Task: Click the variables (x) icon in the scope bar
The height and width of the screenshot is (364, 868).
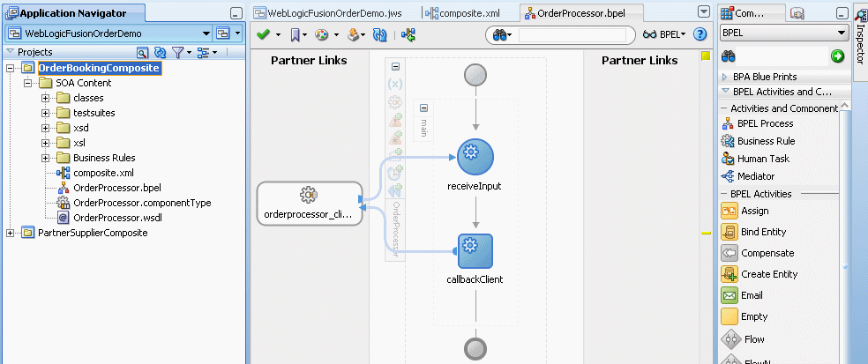Action: click(395, 84)
